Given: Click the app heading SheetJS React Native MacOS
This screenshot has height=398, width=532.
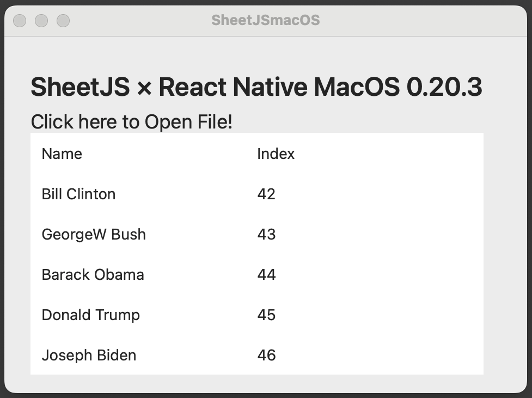Looking at the screenshot, I should tap(256, 87).
